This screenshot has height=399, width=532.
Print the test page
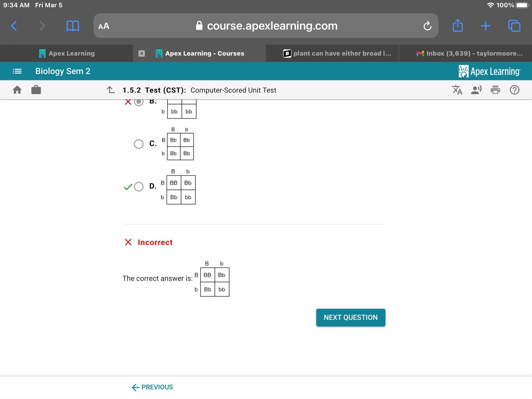[495, 90]
